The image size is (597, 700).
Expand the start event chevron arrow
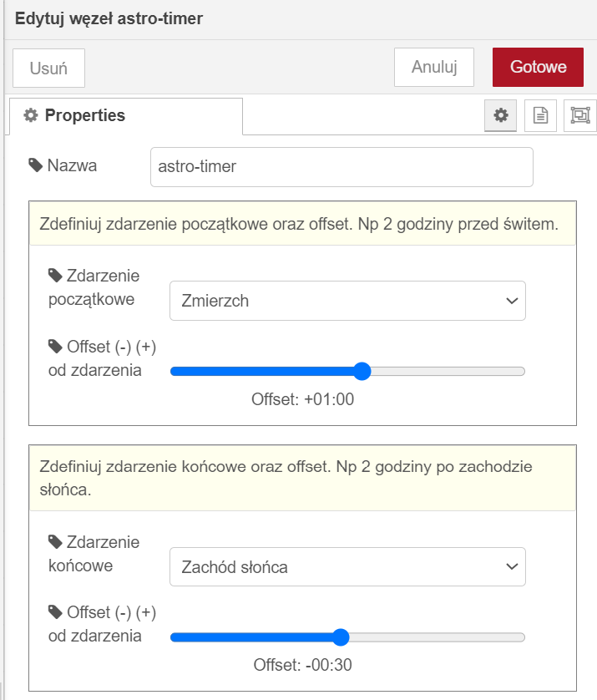tap(512, 301)
